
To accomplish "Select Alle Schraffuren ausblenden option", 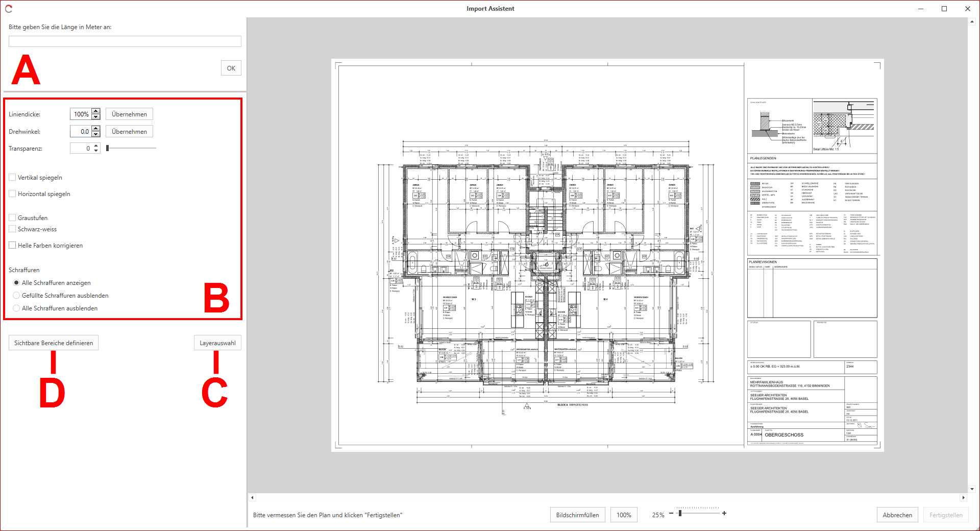I will pos(16,308).
